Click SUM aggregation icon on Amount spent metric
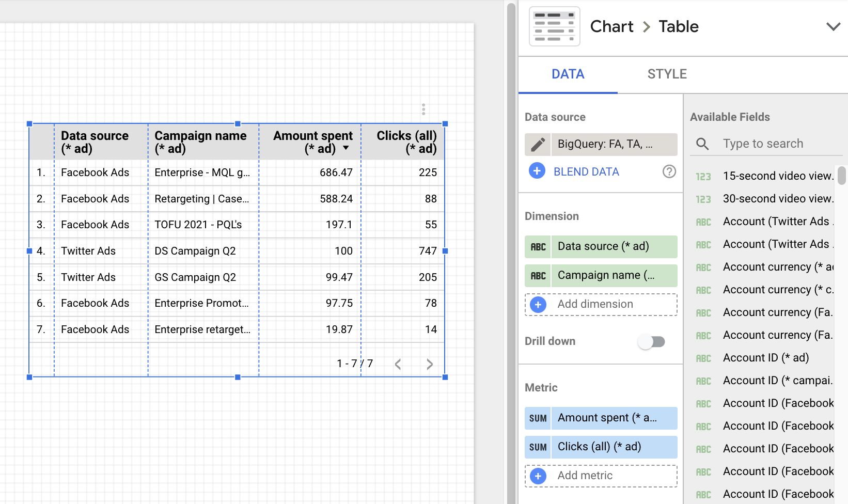The height and width of the screenshot is (504, 848). tap(538, 418)
